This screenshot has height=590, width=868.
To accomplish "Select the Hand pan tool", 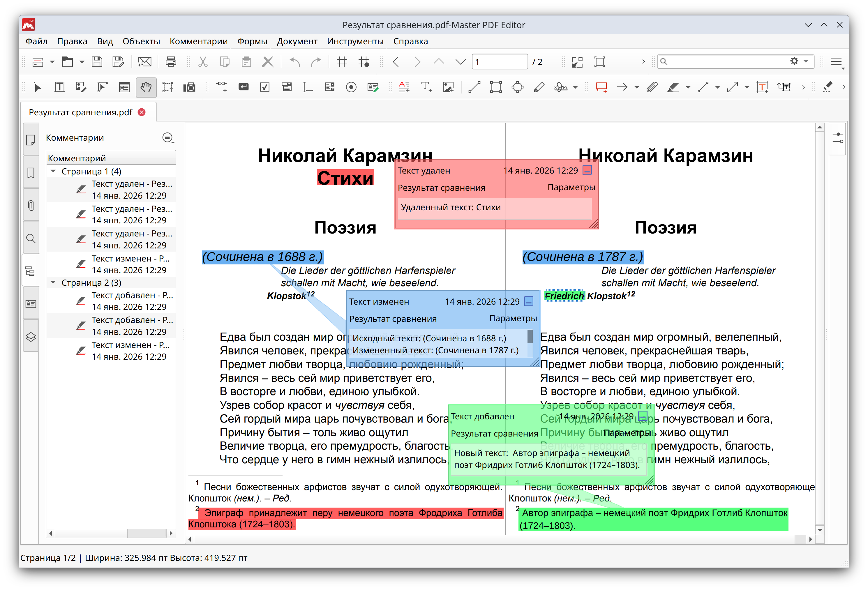I will coord(146,87).
